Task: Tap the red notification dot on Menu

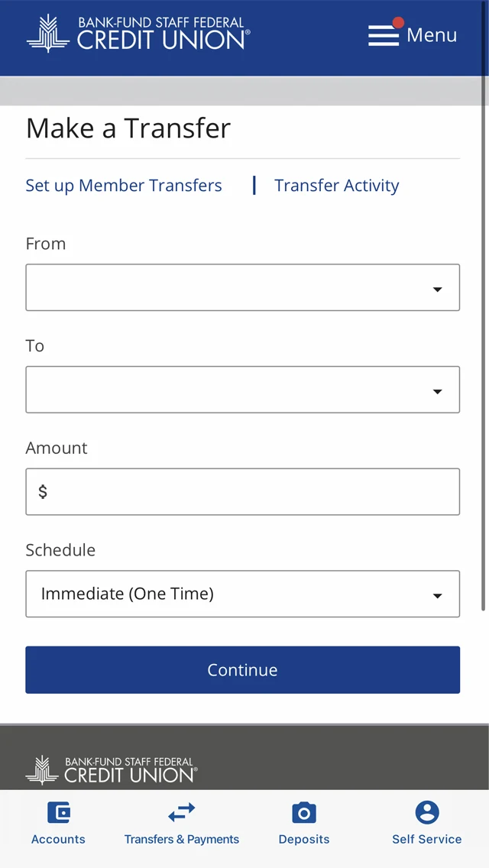Action: 397,22
